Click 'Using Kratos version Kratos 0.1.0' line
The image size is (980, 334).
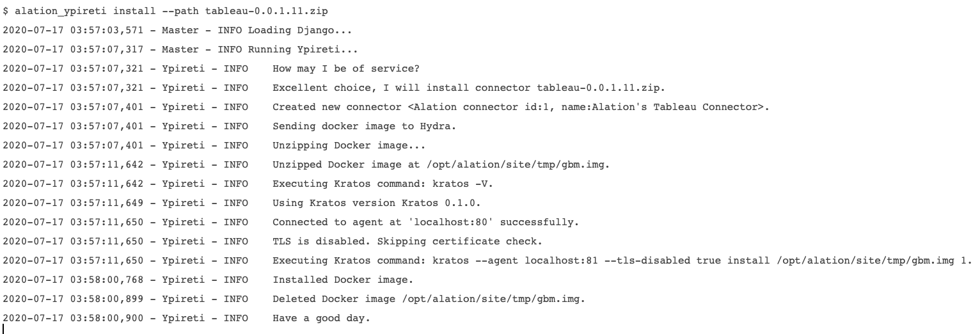[242, 203]
